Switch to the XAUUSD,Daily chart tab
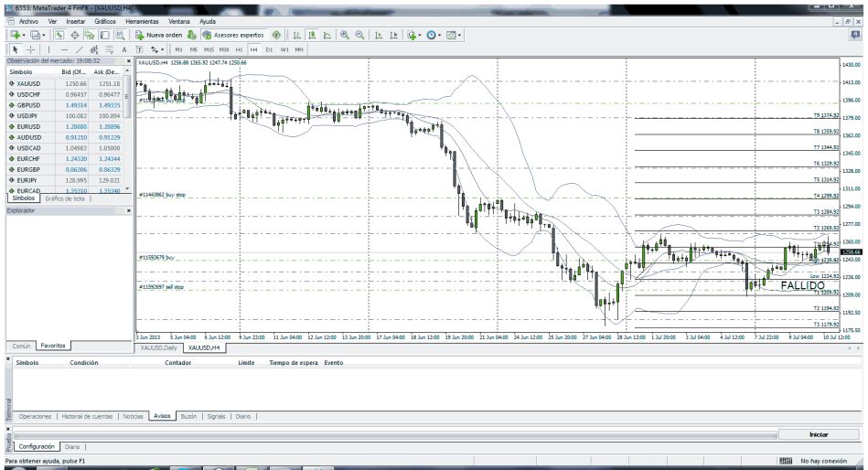This screenshot has width=868, height=470. click(x=157, y=347)
